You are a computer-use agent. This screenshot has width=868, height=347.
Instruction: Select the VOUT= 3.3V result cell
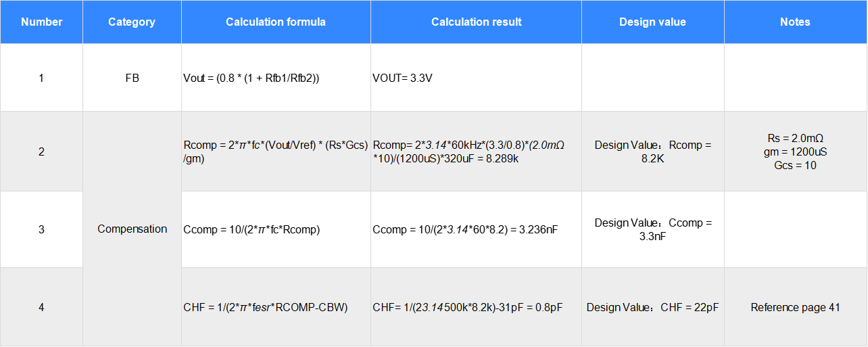click(402, 78)
